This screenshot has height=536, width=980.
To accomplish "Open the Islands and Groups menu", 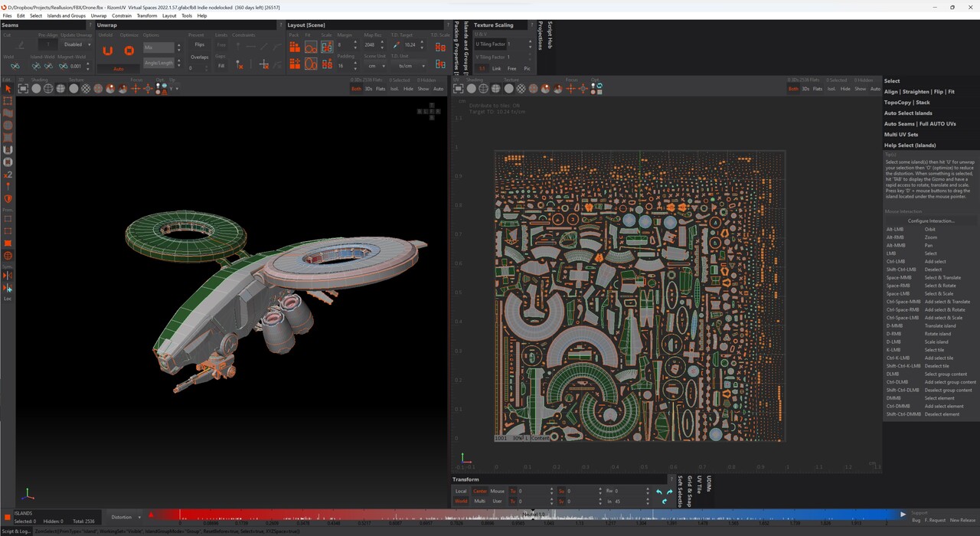I will click(67, 15).
